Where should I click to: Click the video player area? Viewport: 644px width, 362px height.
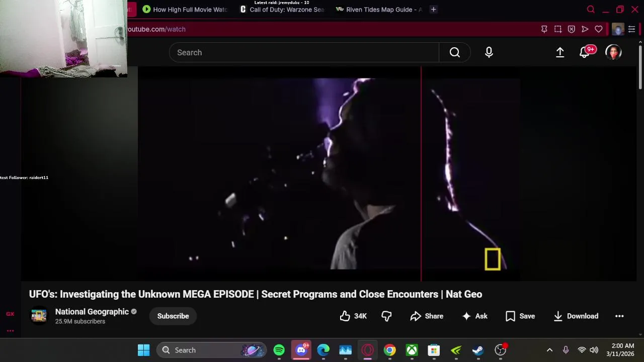[x=329, y=173]
